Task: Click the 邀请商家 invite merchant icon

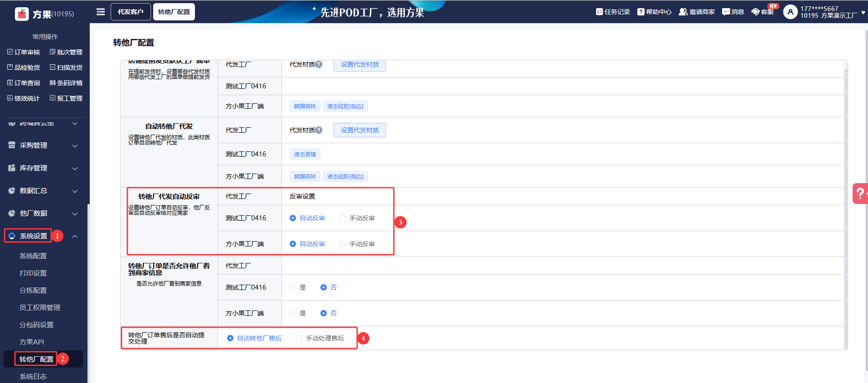Action: 683,12
